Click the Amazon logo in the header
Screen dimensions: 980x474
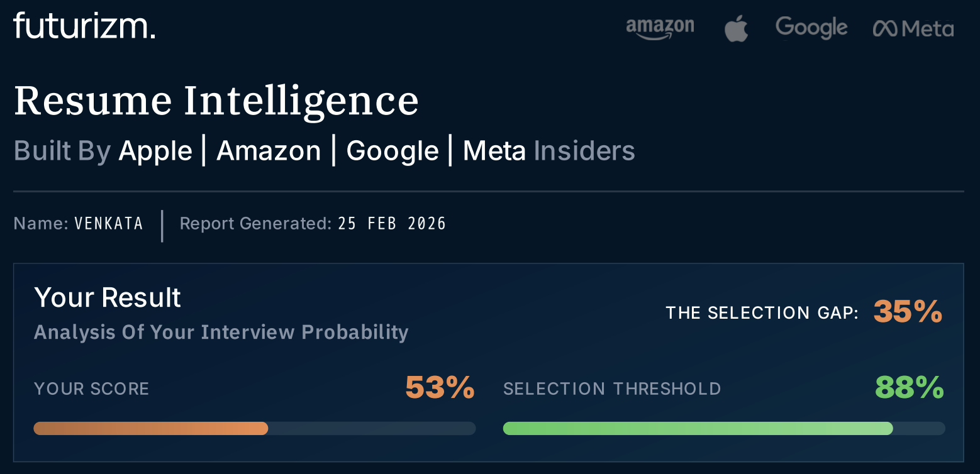(x=660, y=28)
